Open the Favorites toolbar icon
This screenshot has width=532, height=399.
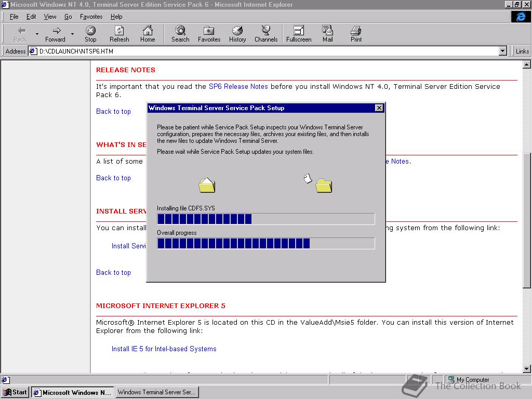pos(209,31)
